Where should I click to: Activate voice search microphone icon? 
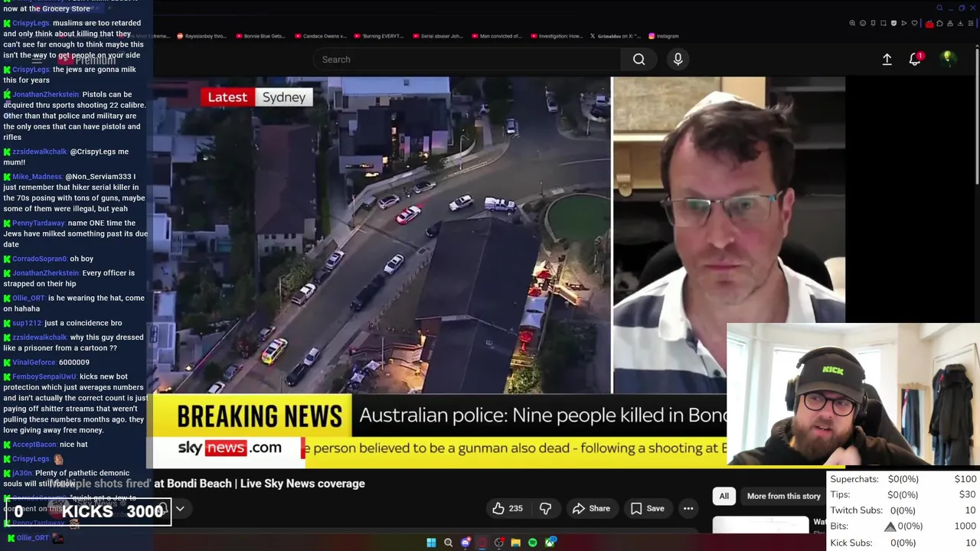[678, 59]
